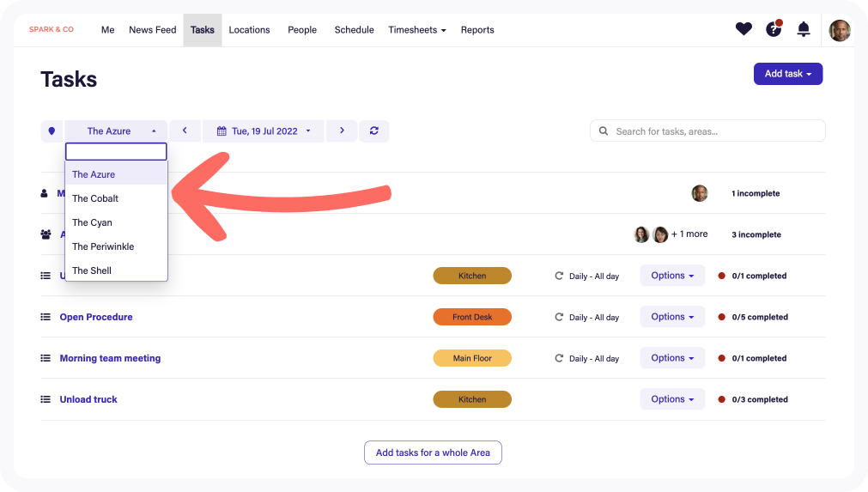Click the list icon beside Morning team meeting

point(46,358)
